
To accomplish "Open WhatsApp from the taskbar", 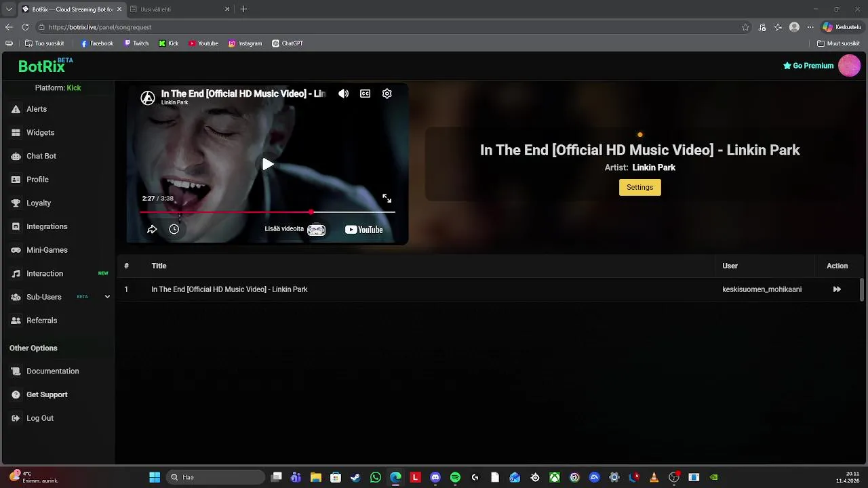I will tap(376, 478).
